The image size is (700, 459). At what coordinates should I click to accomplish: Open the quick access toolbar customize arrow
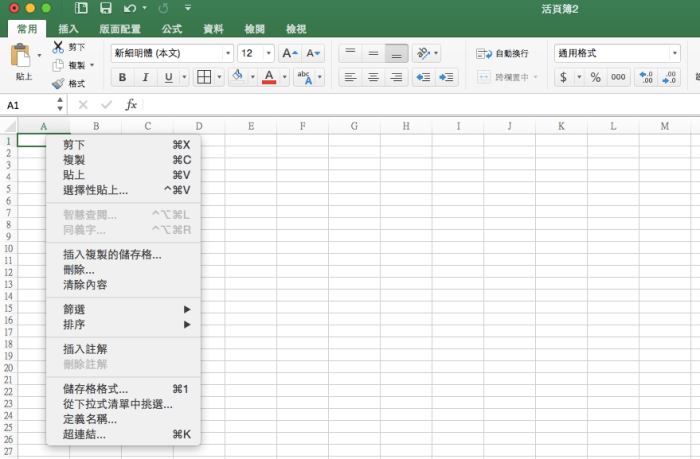click(188, 8)
